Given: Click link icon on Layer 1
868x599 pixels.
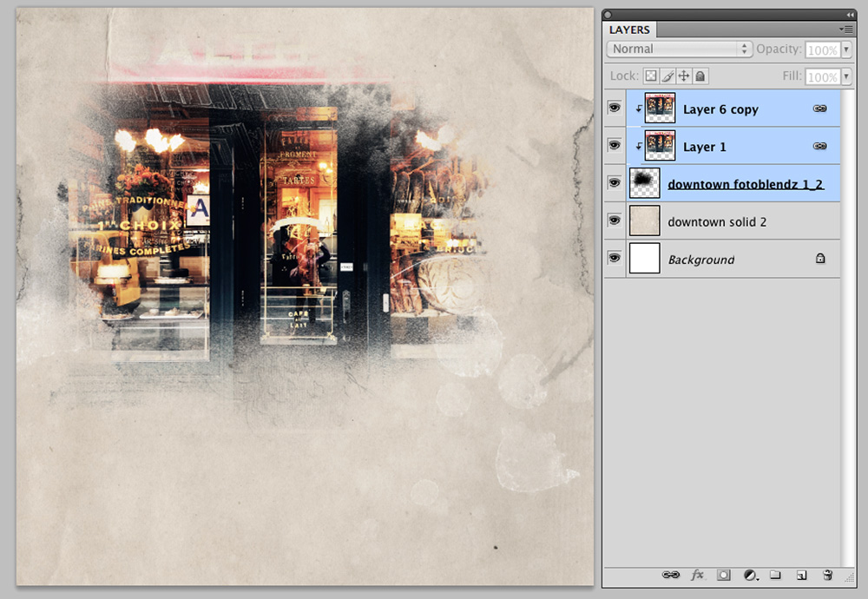Looking at the screenshot, I should [x=820, y=146].
